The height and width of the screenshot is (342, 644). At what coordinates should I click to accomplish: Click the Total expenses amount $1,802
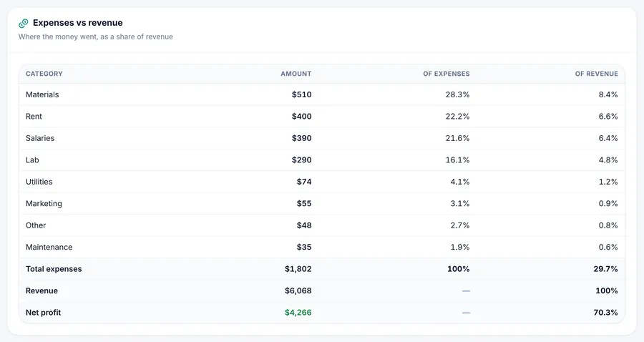(298, 268)
